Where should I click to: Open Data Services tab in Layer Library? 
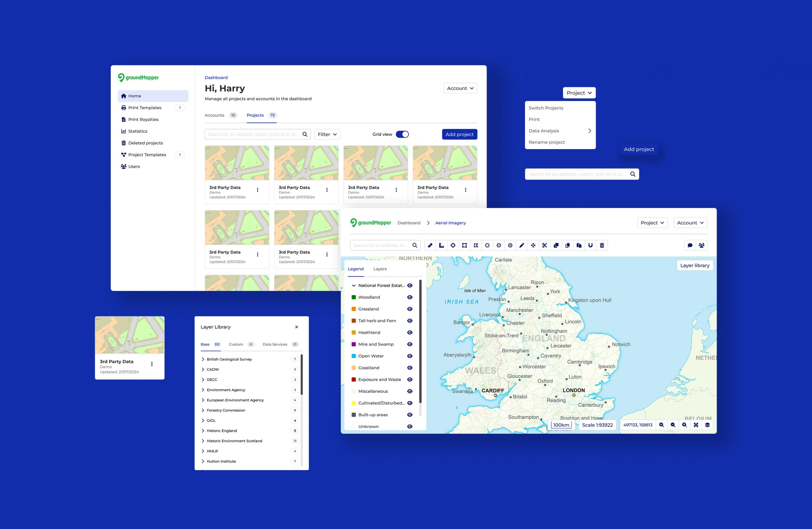(275, 344)
